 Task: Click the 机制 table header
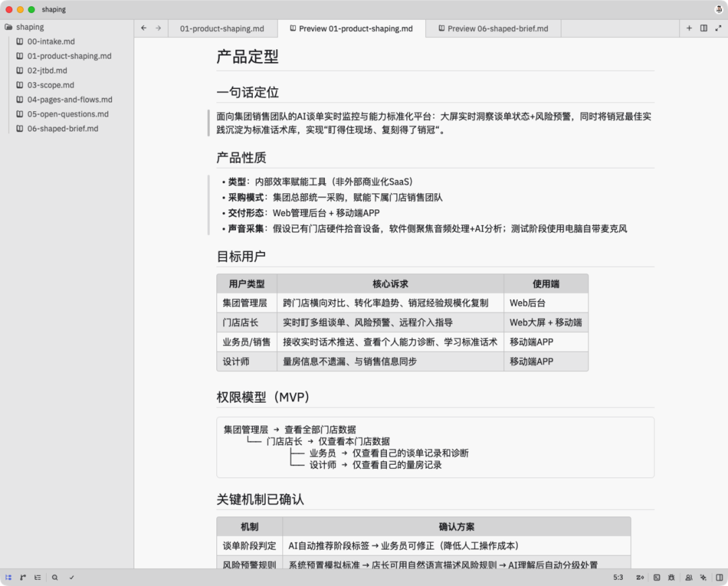(249, 527)
